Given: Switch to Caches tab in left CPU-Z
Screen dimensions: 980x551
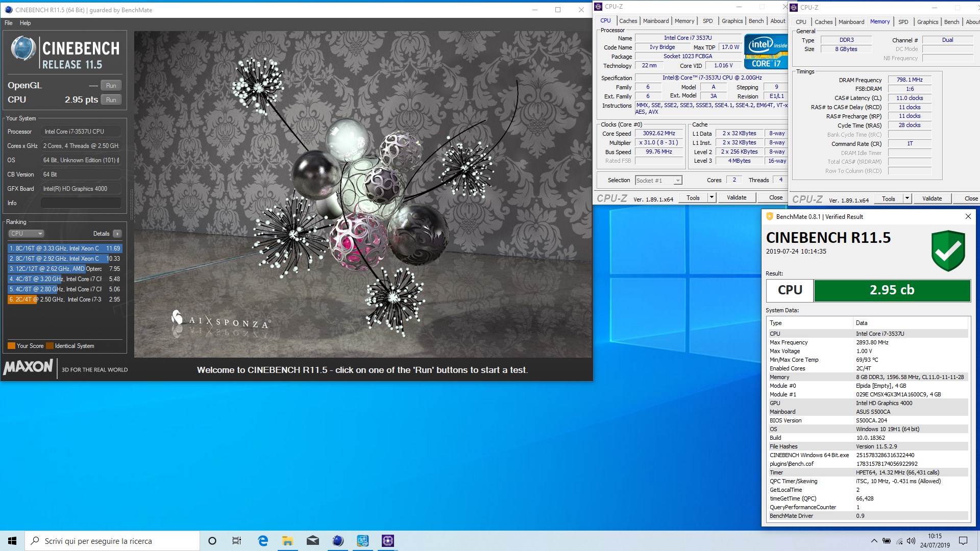Looking at the screenshot, I should click(628, 21).
